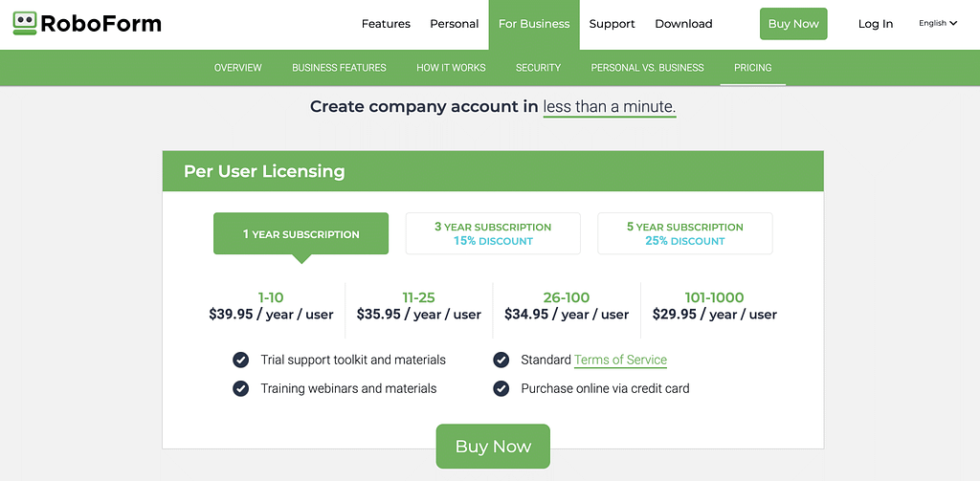Switch to 5 Year Subscription plan
The width and height of the screenshot is (980, 481).
click(684, 234)
